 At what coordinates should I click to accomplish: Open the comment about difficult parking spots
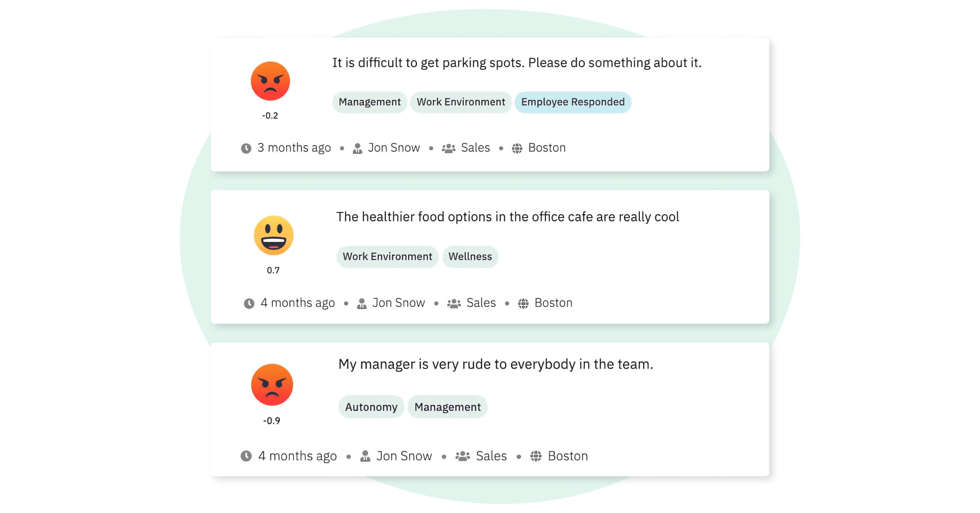tap(517, 63)
